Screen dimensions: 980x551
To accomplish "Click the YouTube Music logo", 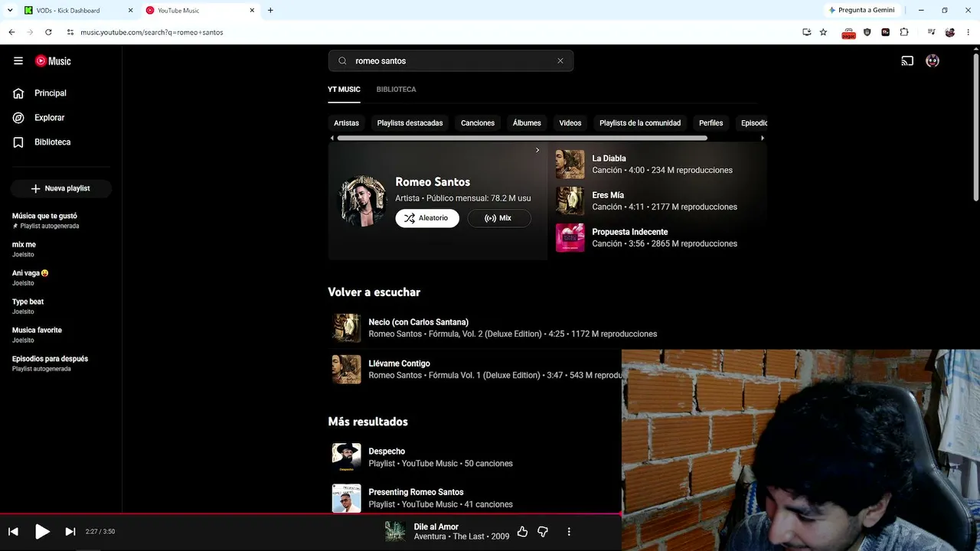I will click(x=53, y=61).
